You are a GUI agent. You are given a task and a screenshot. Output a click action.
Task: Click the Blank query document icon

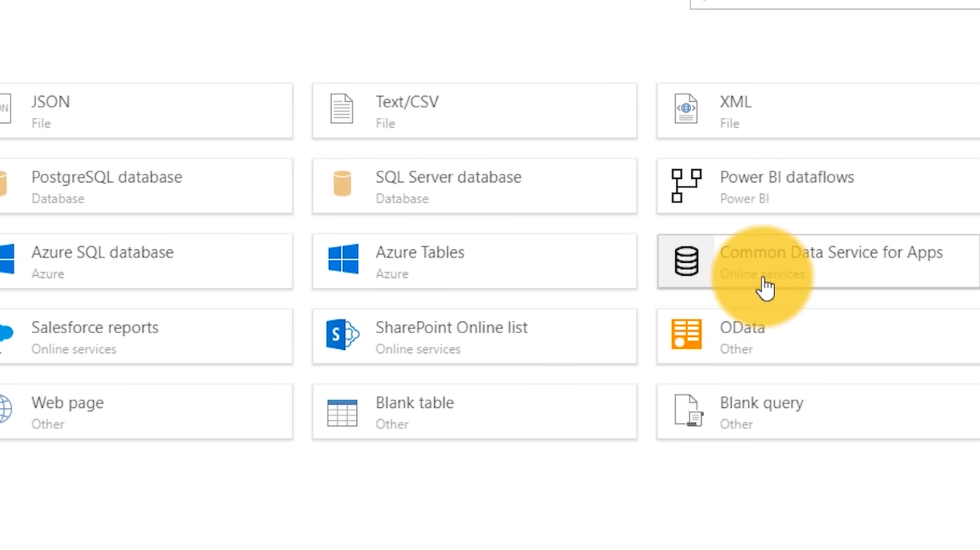click(687, 411)
